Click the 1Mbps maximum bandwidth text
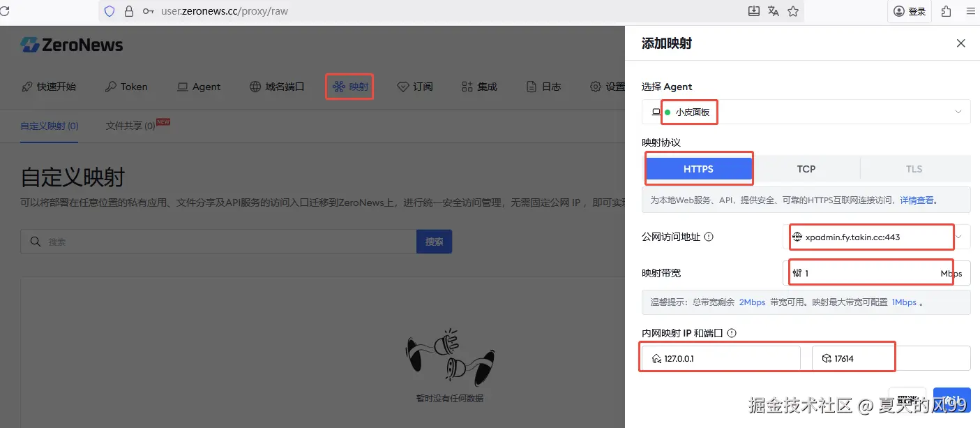Viewport: 980px width, 428px height. click(904, 302)
